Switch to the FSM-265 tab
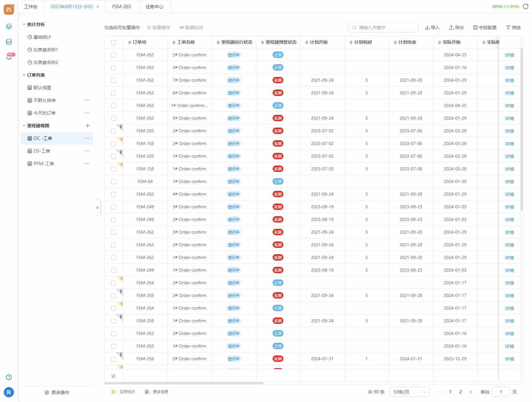The width and height of the screenshot is (532, 402). 121,7
